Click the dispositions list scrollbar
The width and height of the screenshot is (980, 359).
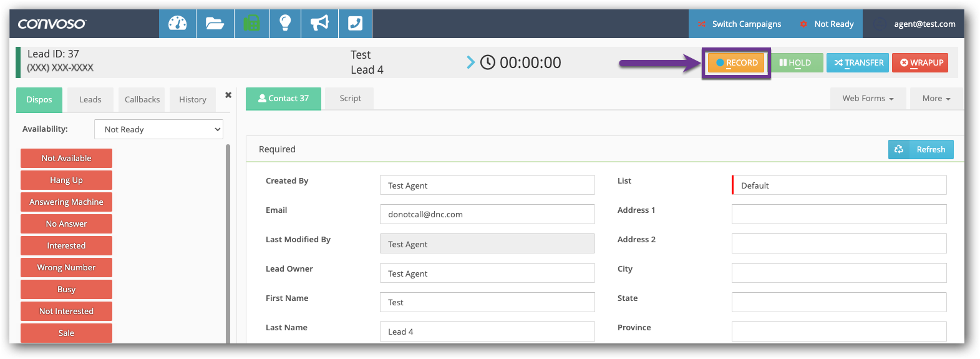click(x=228, y=243)
